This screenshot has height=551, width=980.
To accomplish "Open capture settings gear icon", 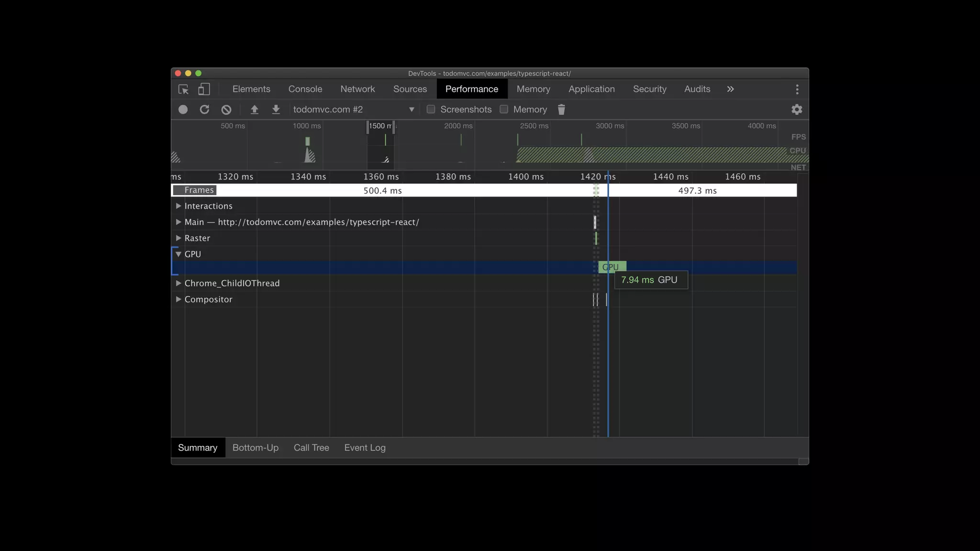I will pyautogui.click(x=797, y=110).
